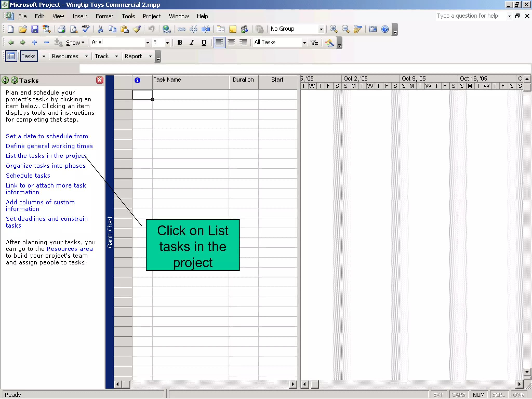This screenshot has height=399, width=532.
Task: Insert a hyperlink with the globe icon
Action: pyautogui.click(x=167, y=29)
